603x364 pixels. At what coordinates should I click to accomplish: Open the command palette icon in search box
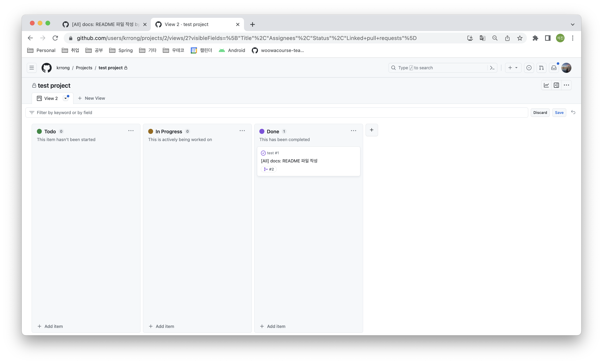[x=492, y=68]
